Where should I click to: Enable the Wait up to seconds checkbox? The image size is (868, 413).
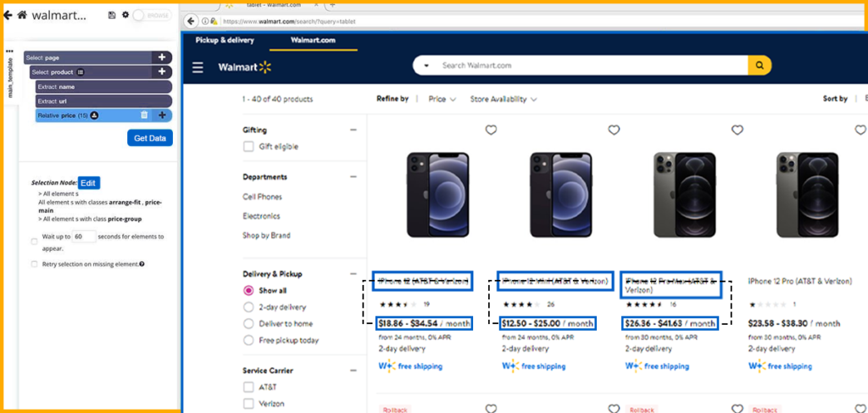click(34, 242)
